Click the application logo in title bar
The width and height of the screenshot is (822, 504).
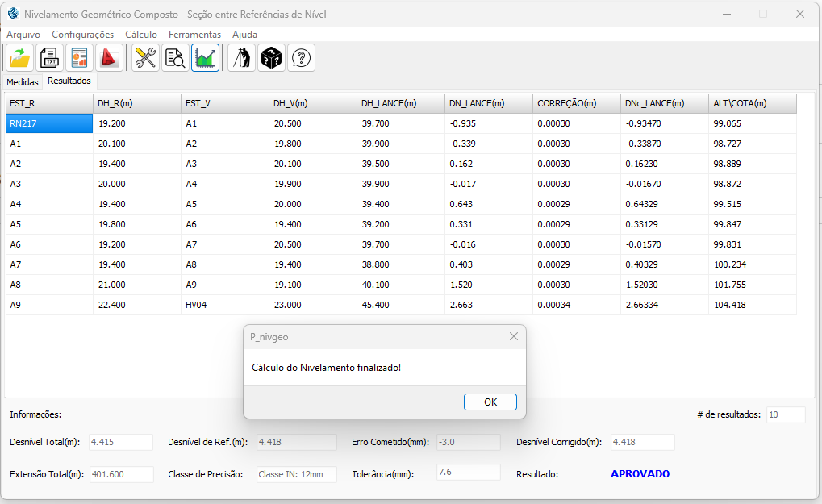[x=13, y=14]
